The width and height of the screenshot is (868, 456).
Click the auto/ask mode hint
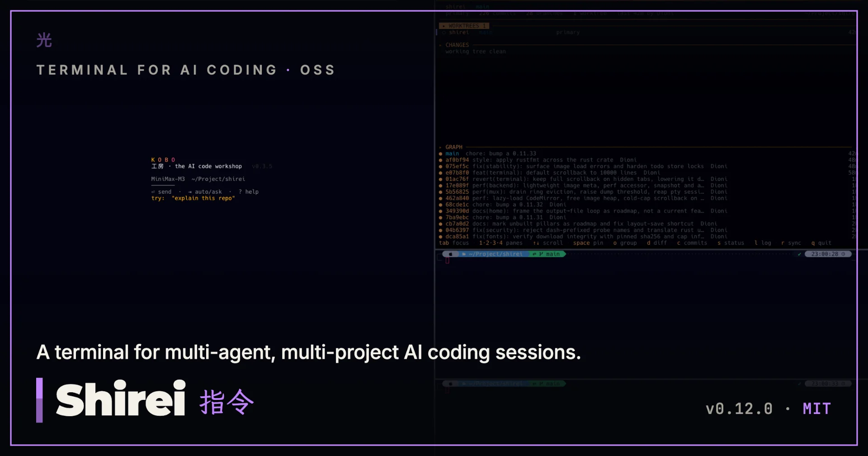pos(205,192)
